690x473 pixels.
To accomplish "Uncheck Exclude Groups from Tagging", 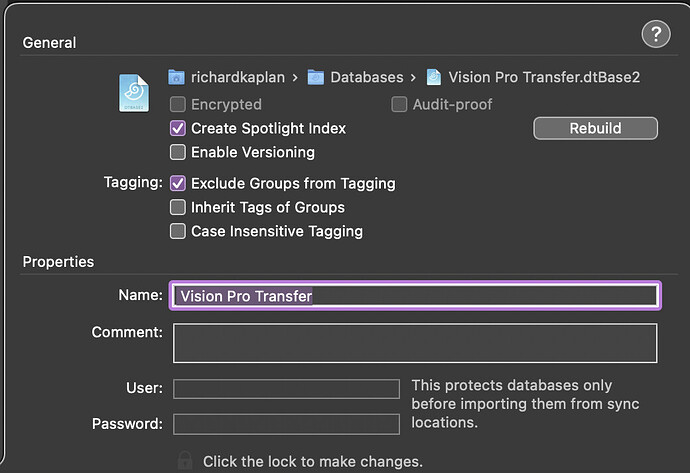I will click(x=178, y=183).
